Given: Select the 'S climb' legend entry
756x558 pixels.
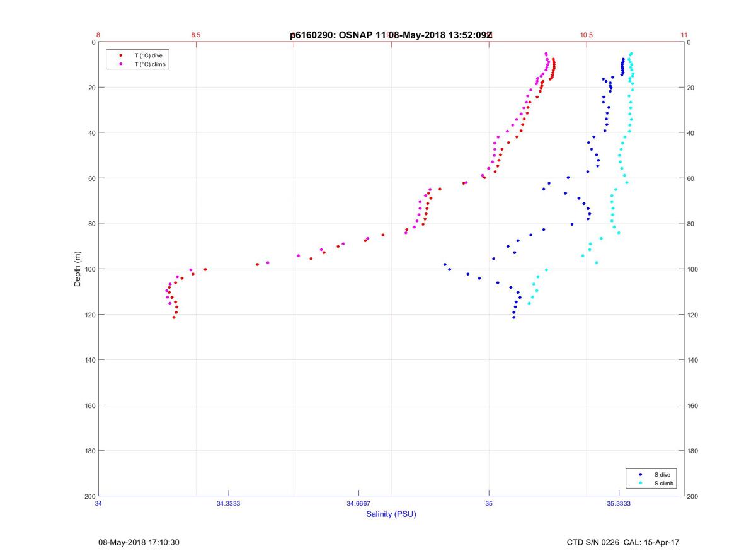Looking at the screenshot, I should 664,484.
